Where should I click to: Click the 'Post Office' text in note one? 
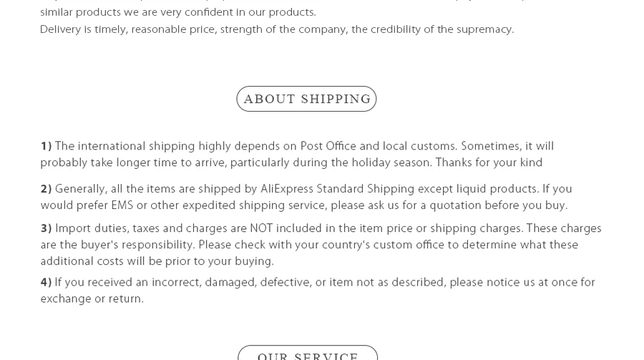tap(328, 146)
